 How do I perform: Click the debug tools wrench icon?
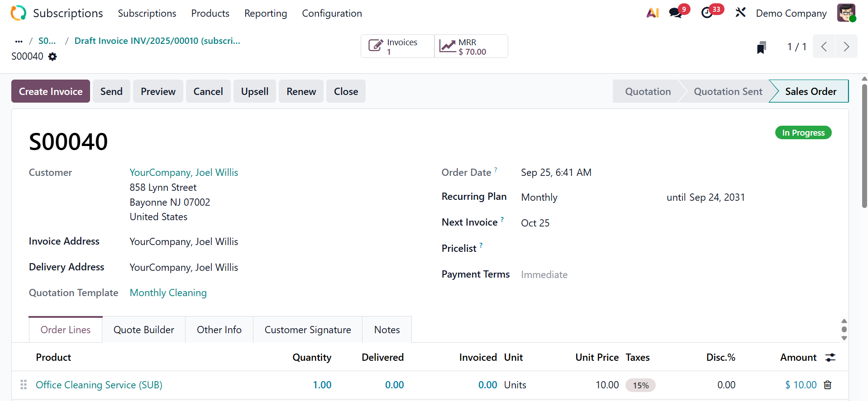740,13
